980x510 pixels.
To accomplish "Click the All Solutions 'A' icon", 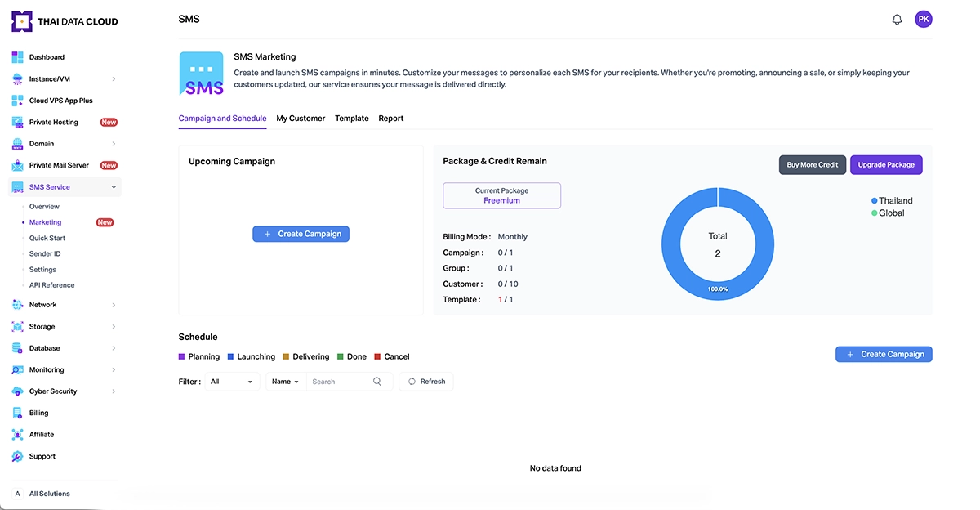I will (x=17, y=494).
